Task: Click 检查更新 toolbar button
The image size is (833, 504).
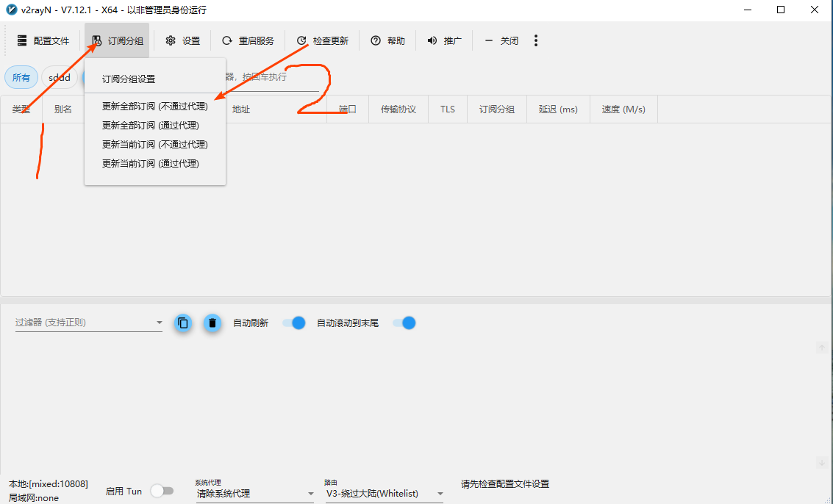Action: [x=323, y=41]
